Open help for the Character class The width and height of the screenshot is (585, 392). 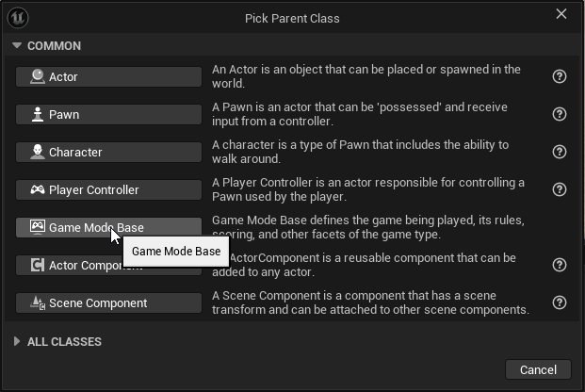click(x=560, y=152)
